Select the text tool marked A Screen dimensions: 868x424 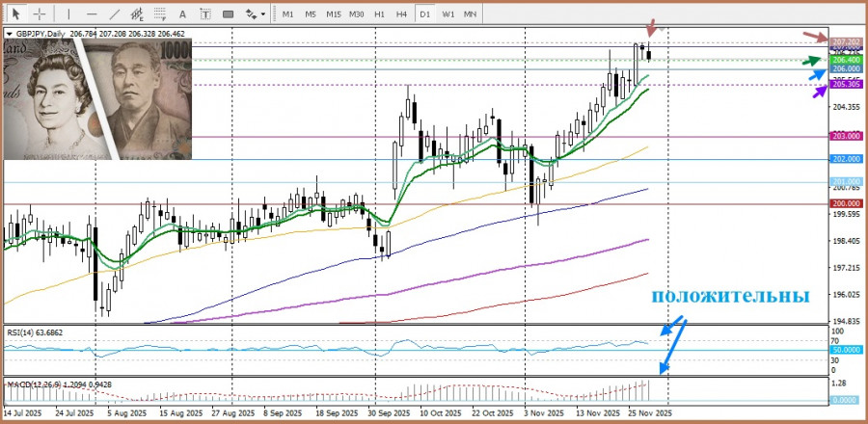click(183, 14)
